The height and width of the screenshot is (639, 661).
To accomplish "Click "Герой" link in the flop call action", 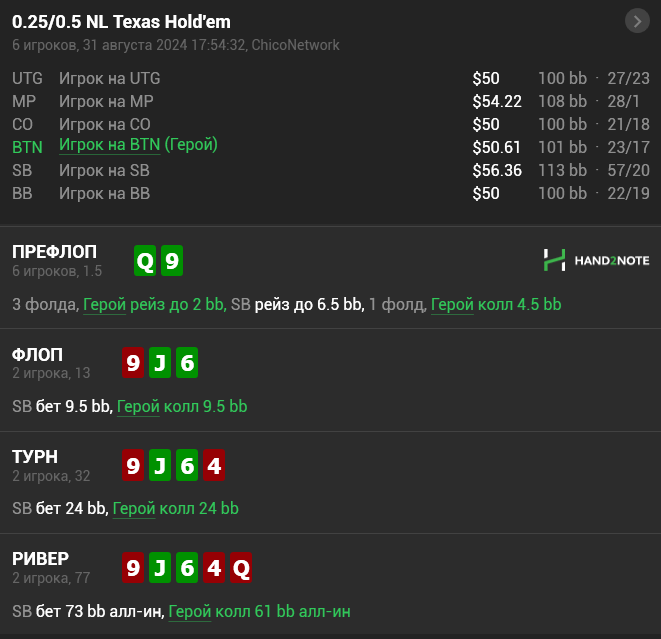I will [138, 406].
